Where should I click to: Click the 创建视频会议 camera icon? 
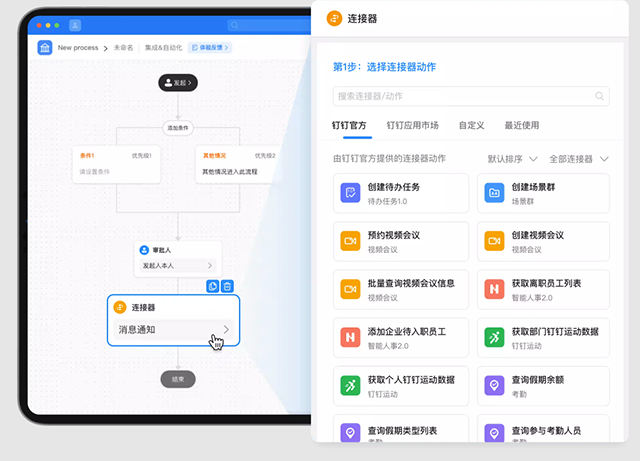coord(494,241)
